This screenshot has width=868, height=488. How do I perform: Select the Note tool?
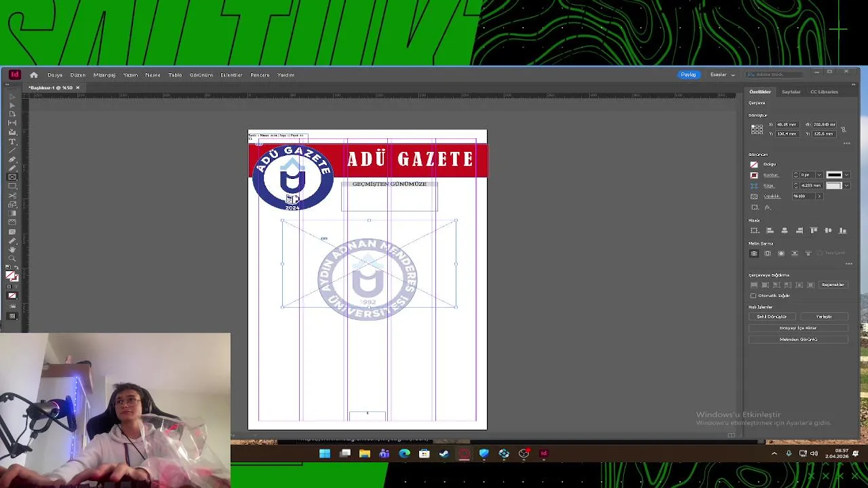click(12, 232)
